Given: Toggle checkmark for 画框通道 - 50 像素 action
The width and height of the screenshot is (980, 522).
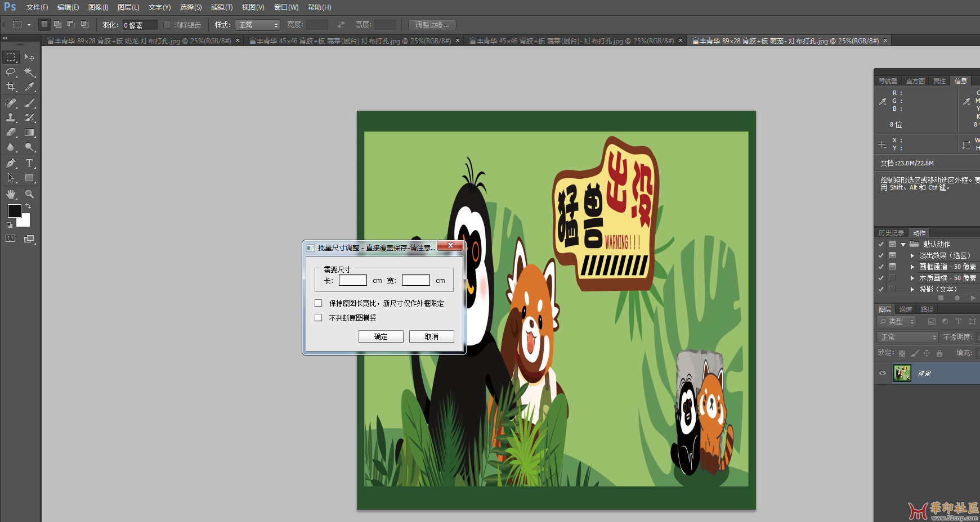Looking at the screenshot, I should click(x=881, y=267).
